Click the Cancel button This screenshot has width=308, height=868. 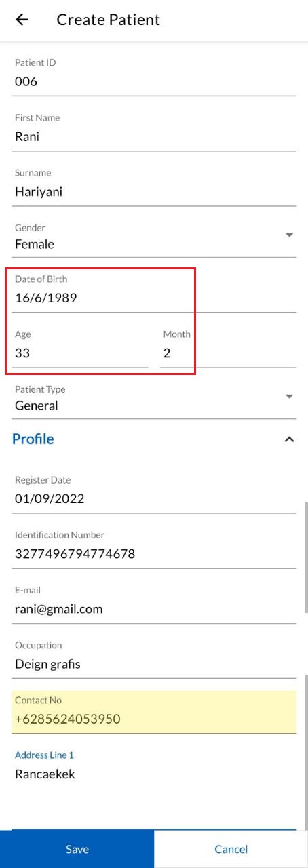coord(231,849)
